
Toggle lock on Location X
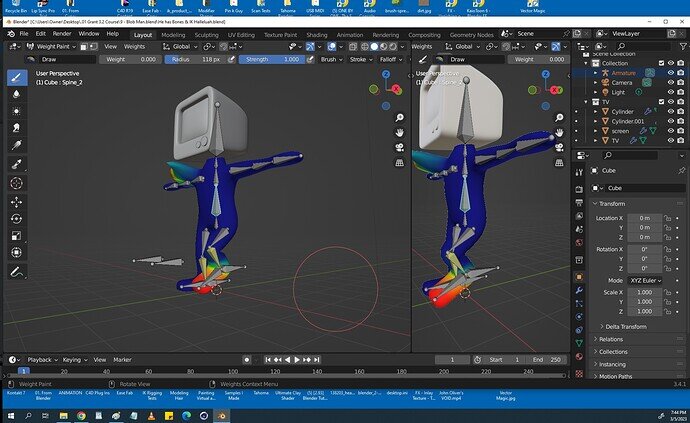pyautogui.click(x=668, y=218)
